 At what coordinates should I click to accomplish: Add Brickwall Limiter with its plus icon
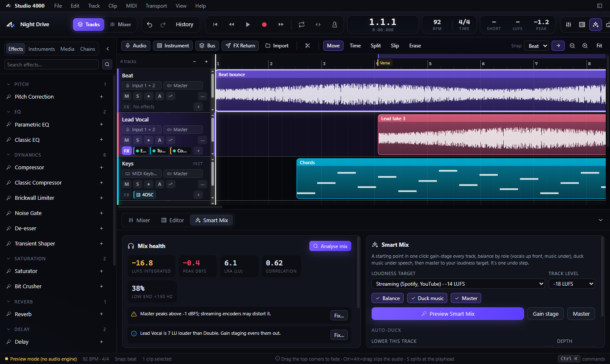(x=102, y=198)
